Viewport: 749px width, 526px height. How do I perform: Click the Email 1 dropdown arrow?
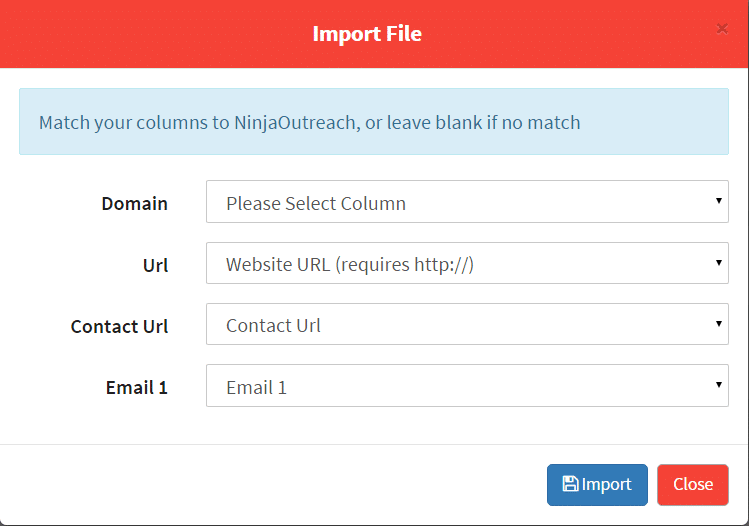pos(718,385)
